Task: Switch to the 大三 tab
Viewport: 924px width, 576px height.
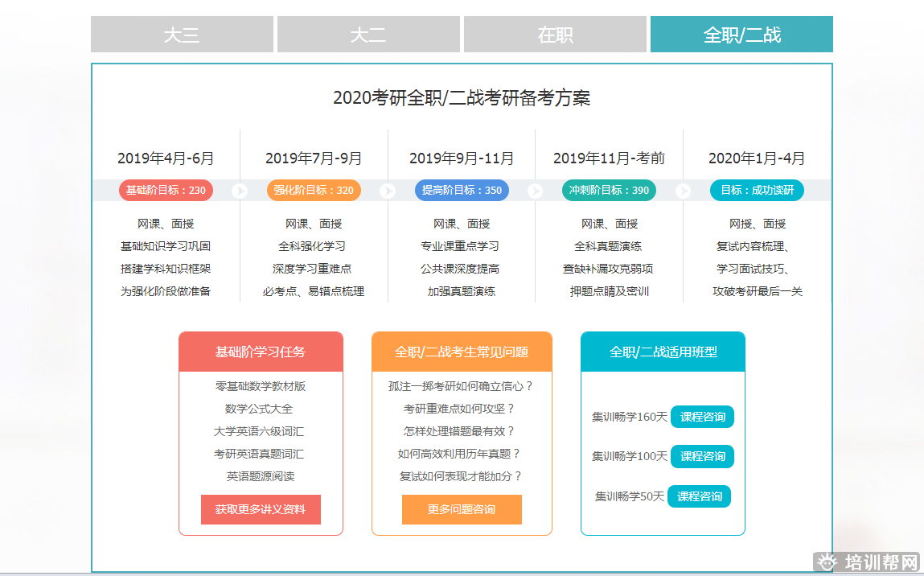Action: (x=182, y=35)
